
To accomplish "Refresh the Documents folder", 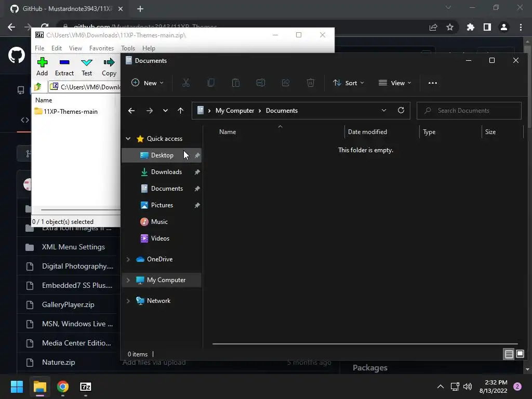I will tap(401, 110).
